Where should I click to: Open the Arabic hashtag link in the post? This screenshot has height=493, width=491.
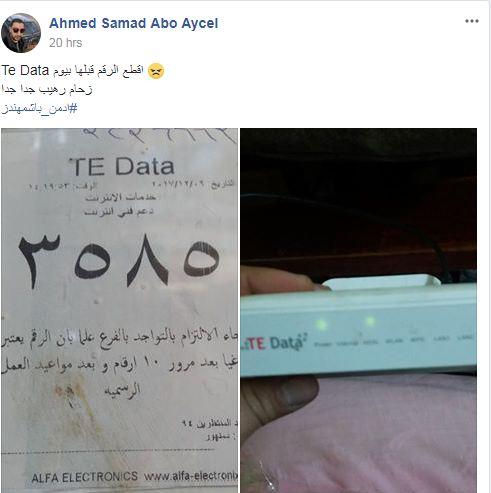(x=39, y=109)
